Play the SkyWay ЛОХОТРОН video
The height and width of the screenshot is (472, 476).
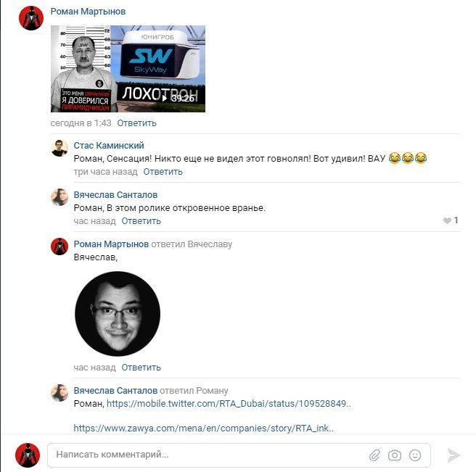128,69
